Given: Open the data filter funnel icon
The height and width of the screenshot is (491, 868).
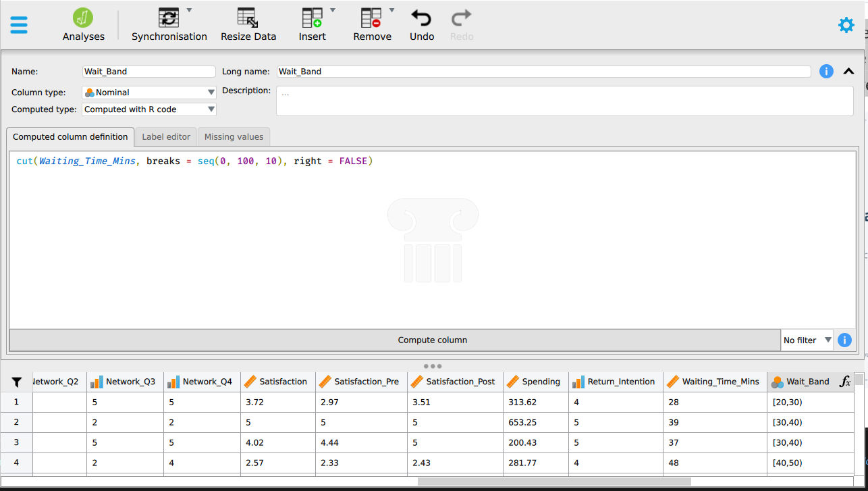Looking at the screenshot, I should click(x=17, y=382).
